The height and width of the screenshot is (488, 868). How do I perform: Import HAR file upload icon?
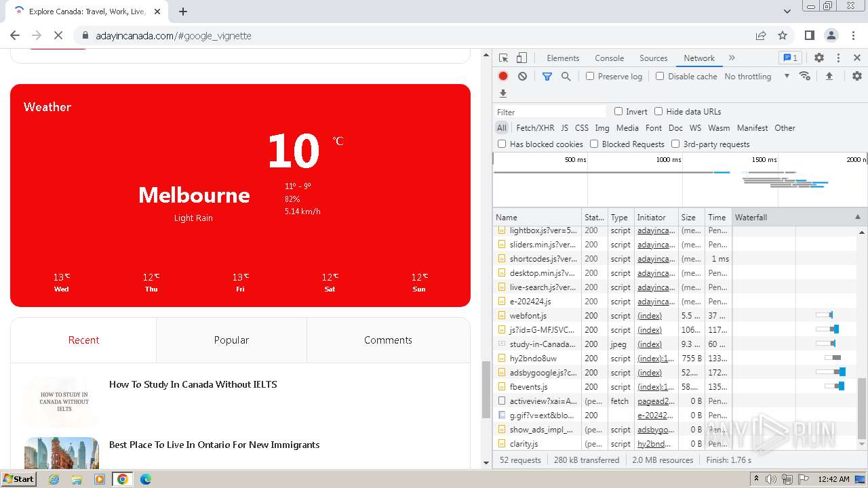click(829, 77)
